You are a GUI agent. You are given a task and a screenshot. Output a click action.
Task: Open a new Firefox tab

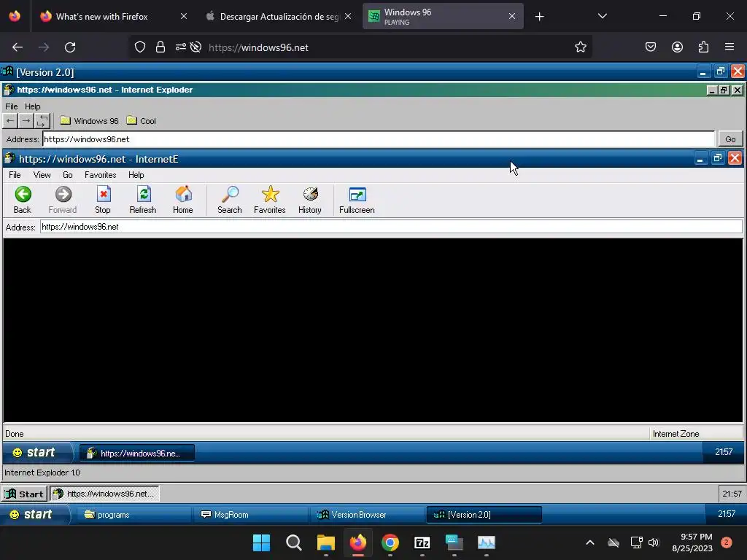pos(539,17)
